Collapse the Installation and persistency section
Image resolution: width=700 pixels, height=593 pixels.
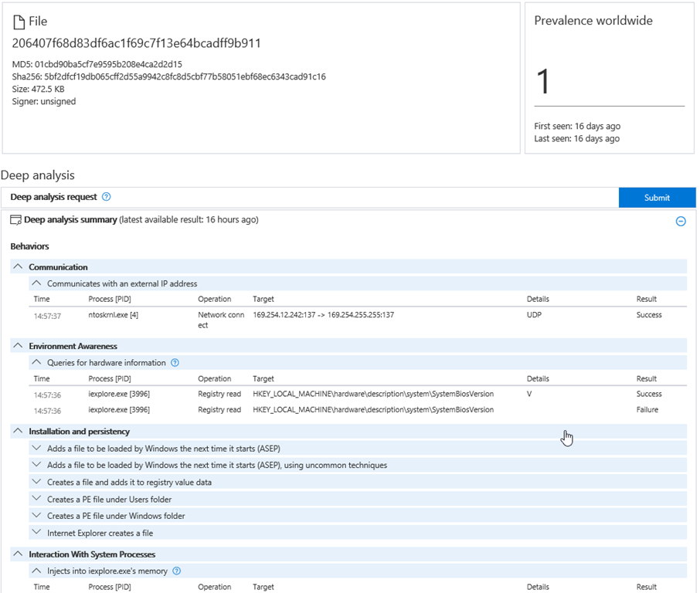[19, 432]
